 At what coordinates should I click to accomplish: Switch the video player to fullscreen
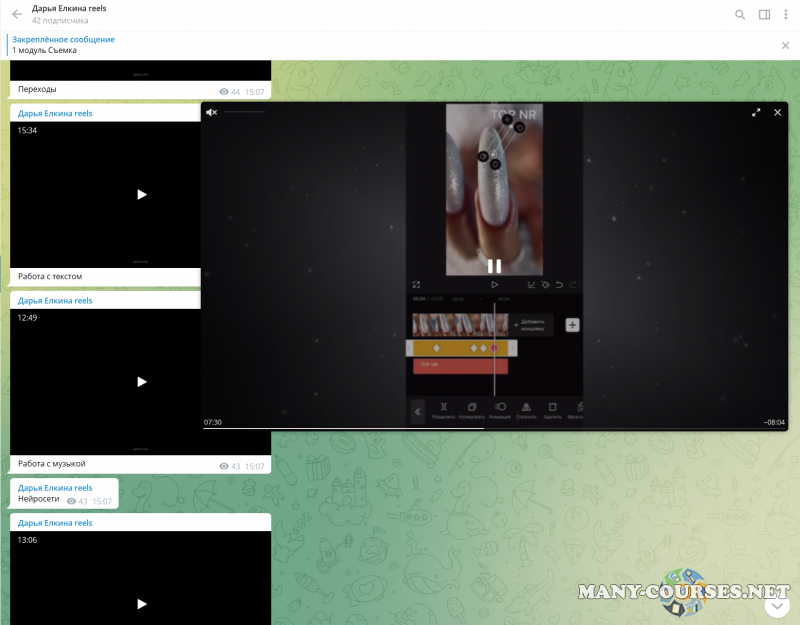point(756,113)
